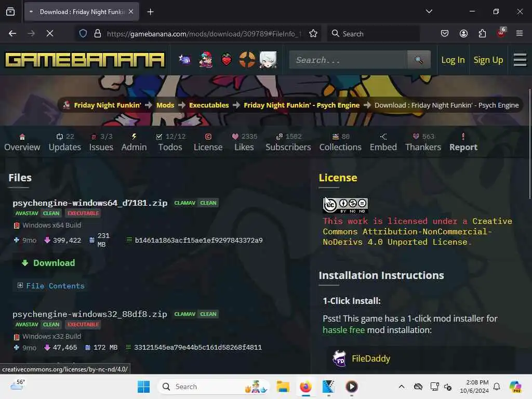Open the License tab
Image resolution: width=532 pixels, height=399 pixels.
[x=208, y=142]
